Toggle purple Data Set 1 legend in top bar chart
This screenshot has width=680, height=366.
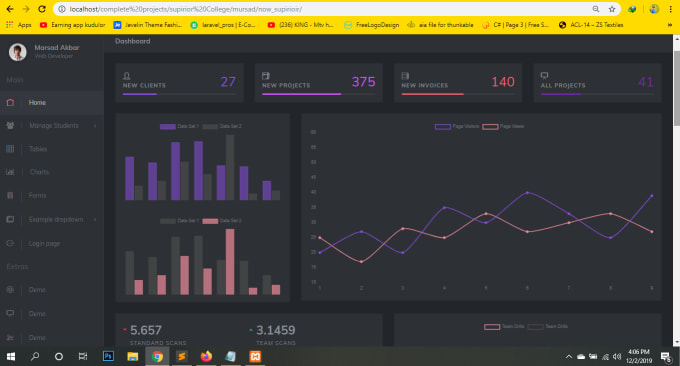click(x=179, y=126)
